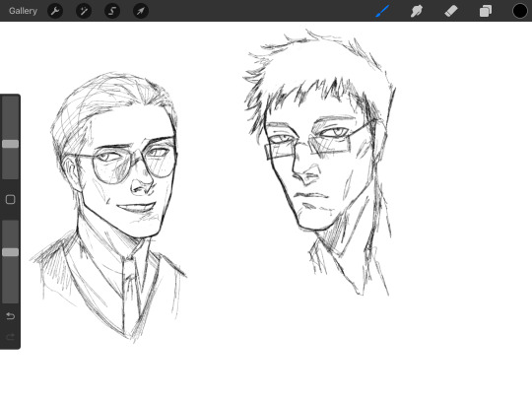Image resolution: width=532 pixels, height=399 pixels.
Task: Open the Adjustments magic wand menu
Action: [84, 11]
